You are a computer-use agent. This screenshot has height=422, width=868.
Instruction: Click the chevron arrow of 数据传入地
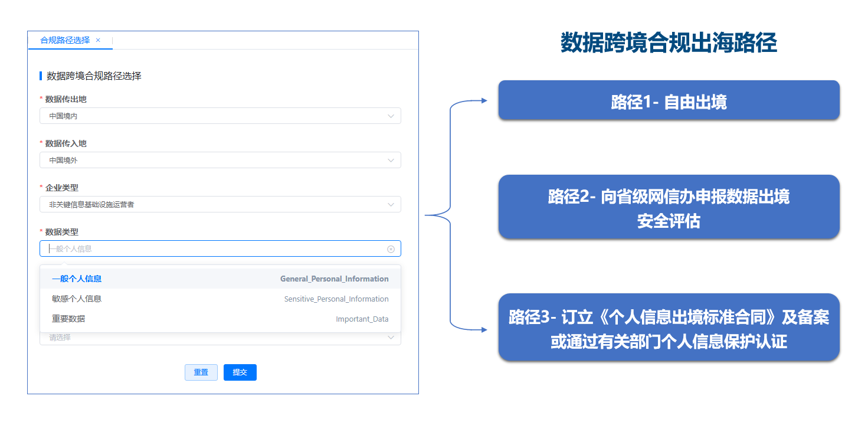pos(391,160)
